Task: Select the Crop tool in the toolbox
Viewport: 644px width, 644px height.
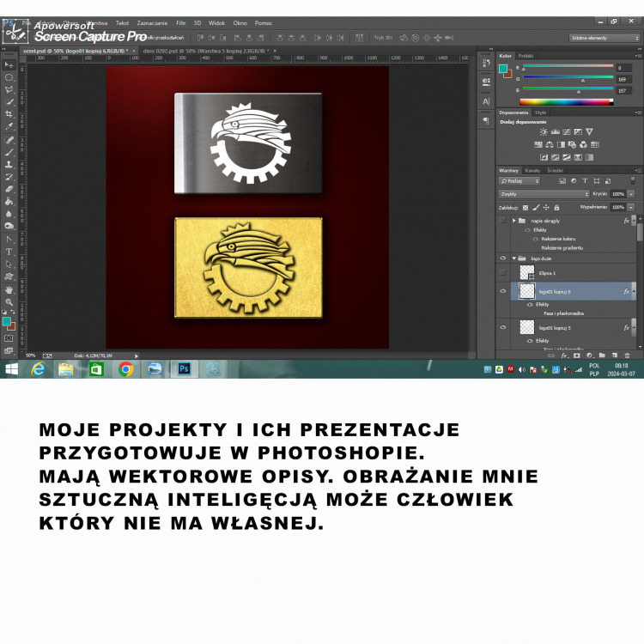Action: [9, 113]
